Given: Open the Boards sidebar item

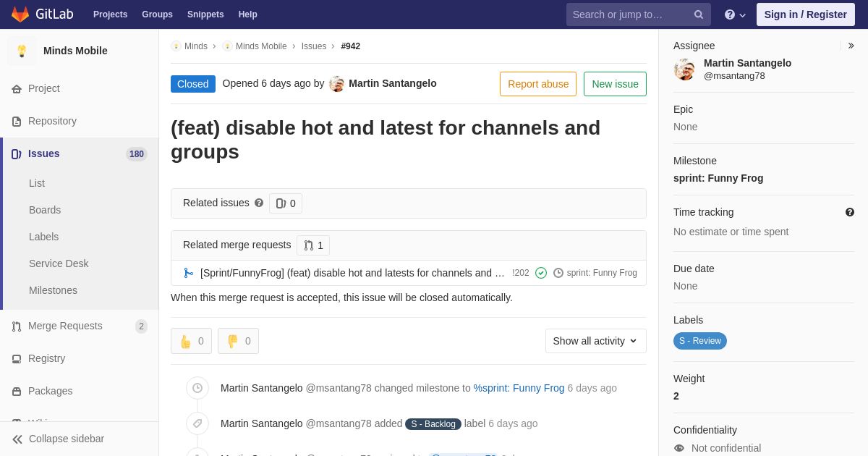Looking at the screenshot, I should coord(45,210).
